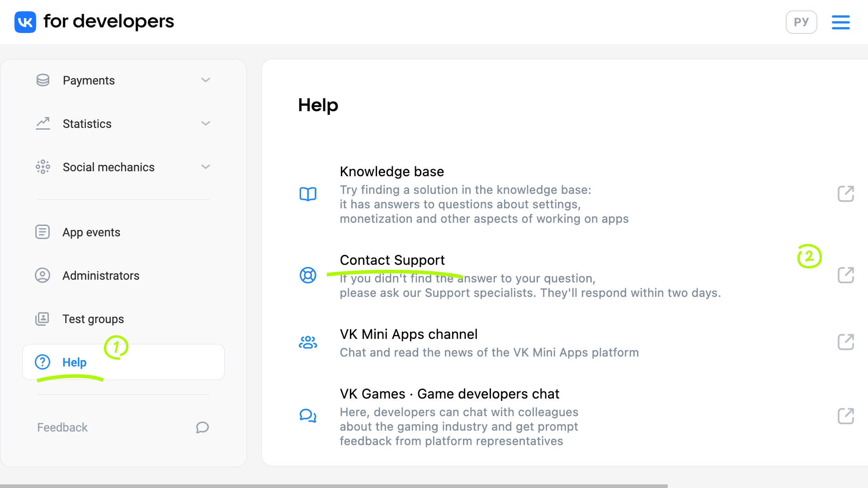Open VK Games Game developers chat

point(450,394)
